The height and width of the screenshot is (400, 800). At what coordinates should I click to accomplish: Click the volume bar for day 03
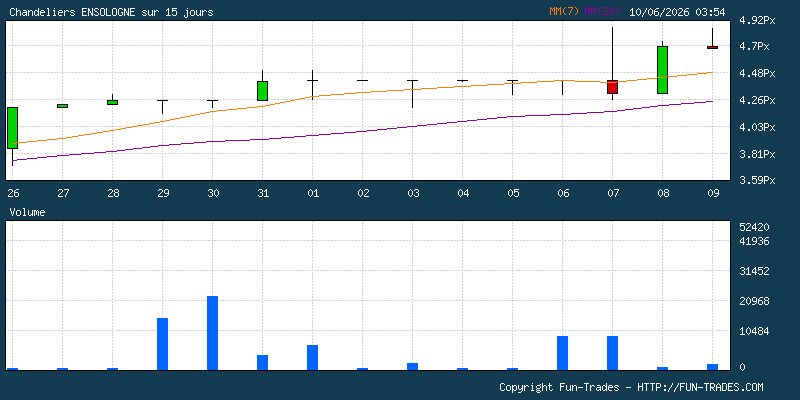(x=412, y=367)
